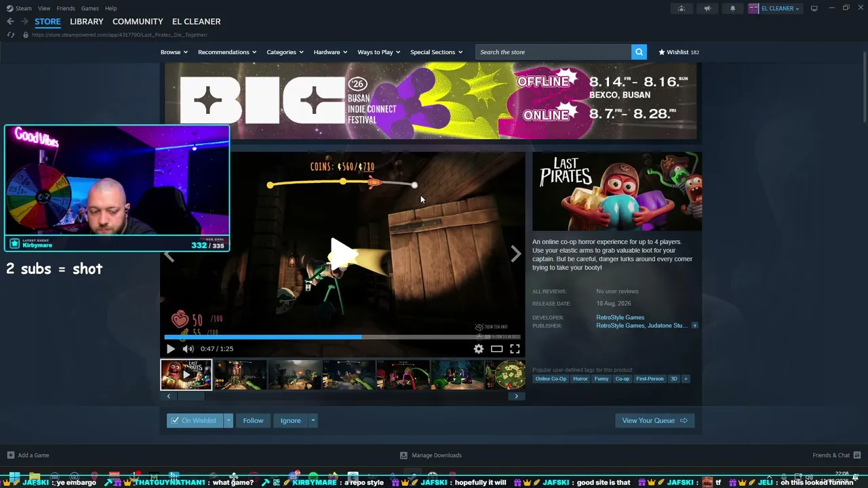
Task: Click the Last Pirates header image
Action: click(617, 191)
